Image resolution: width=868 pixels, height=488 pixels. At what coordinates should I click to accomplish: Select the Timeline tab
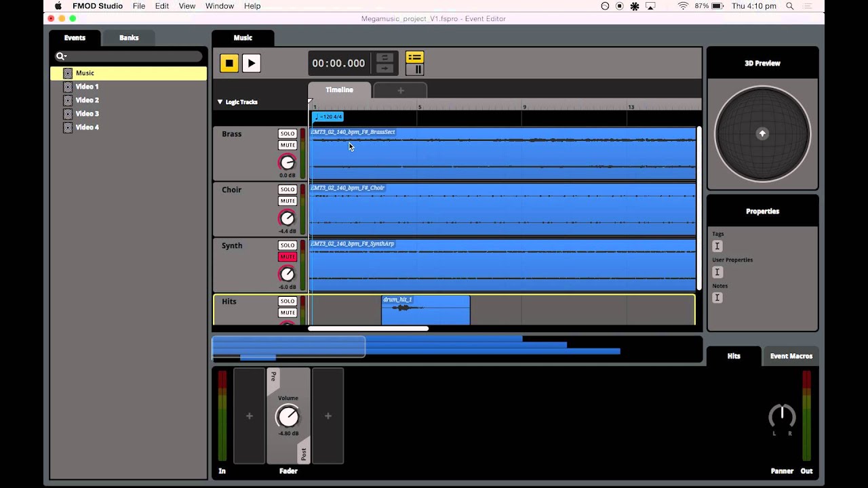339,89
